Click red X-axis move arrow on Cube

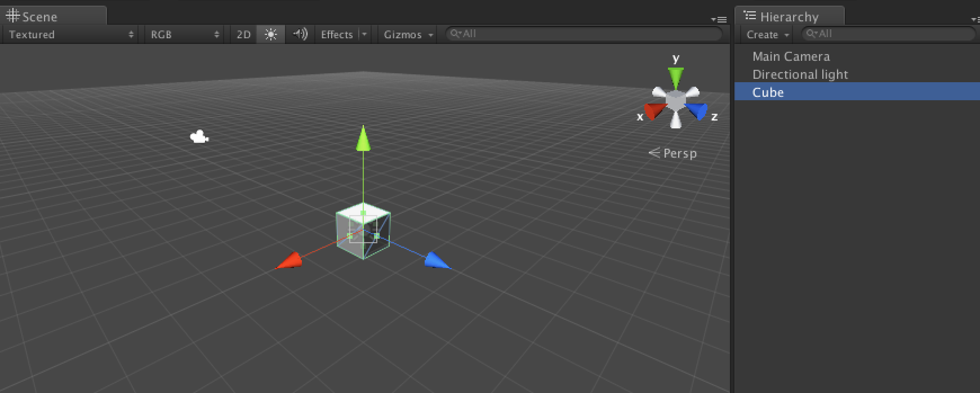pos(289,261)
